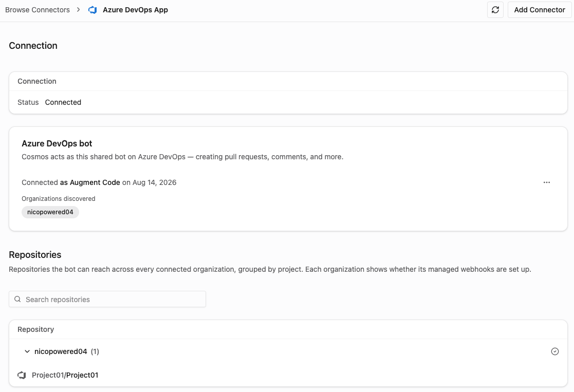Focus the Search repositories field
Image resolution: width=574 pixels, height=392 pixels.
[107, 299]
